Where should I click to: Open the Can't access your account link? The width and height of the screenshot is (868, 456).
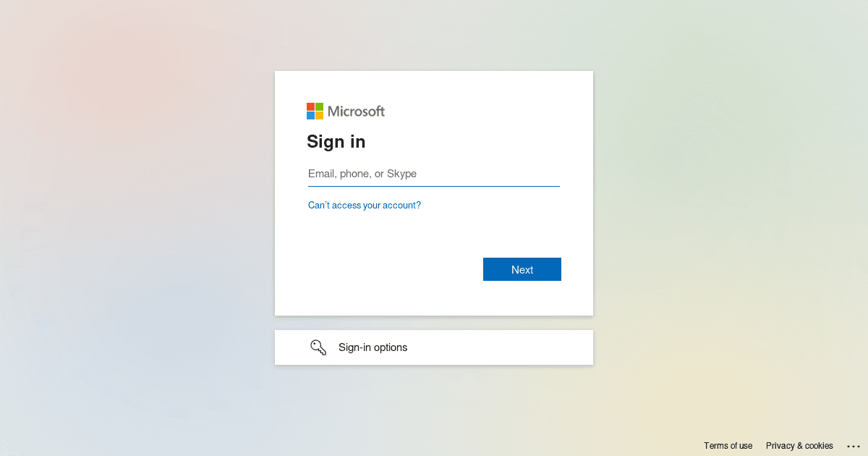coord(365,205)
